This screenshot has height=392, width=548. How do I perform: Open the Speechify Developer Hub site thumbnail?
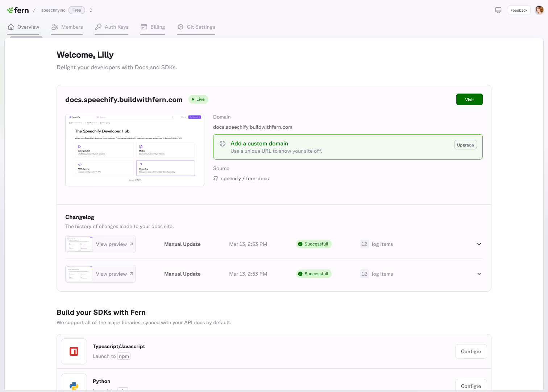point(135,150)
